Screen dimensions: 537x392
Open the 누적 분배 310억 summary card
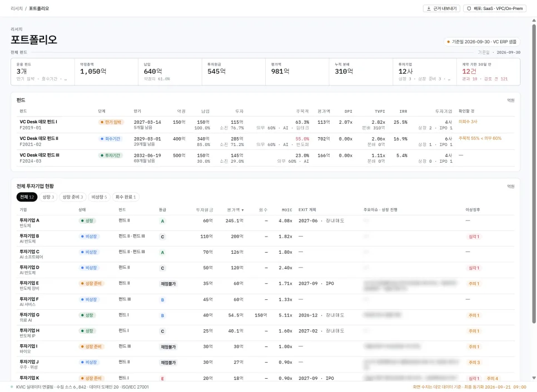click(361, 72)
